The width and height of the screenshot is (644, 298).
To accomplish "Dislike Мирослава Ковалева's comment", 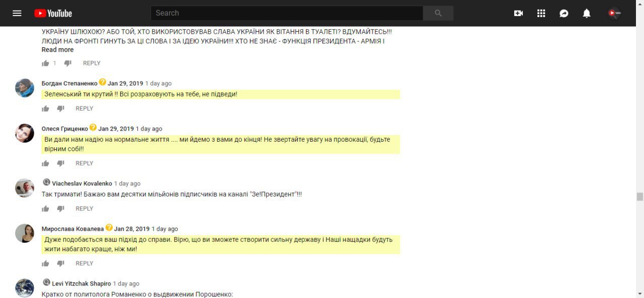I will click(60, 263).
